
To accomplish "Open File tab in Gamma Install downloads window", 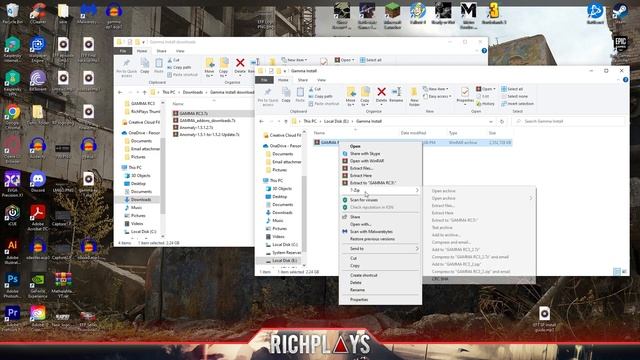I will point(123,51).
